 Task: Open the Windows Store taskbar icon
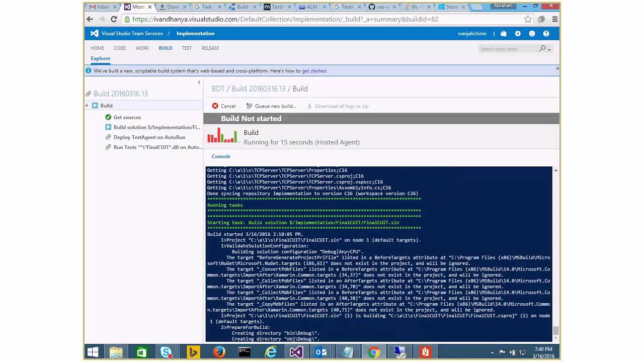point(141,352)
